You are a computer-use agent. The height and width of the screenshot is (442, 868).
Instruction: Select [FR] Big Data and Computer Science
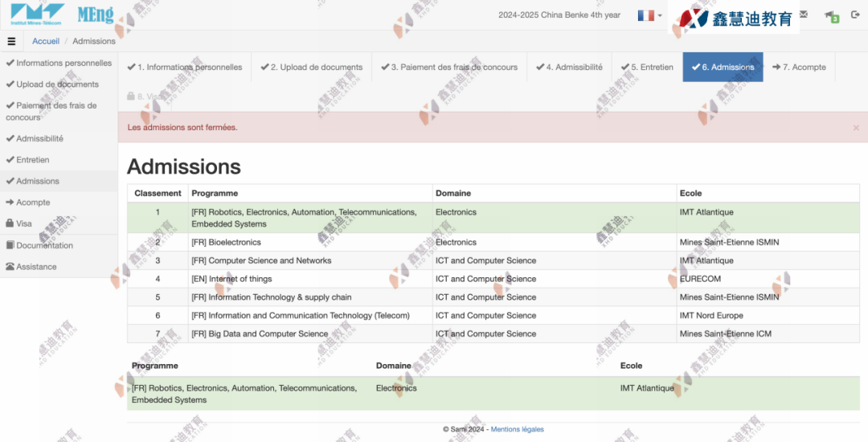310,334
